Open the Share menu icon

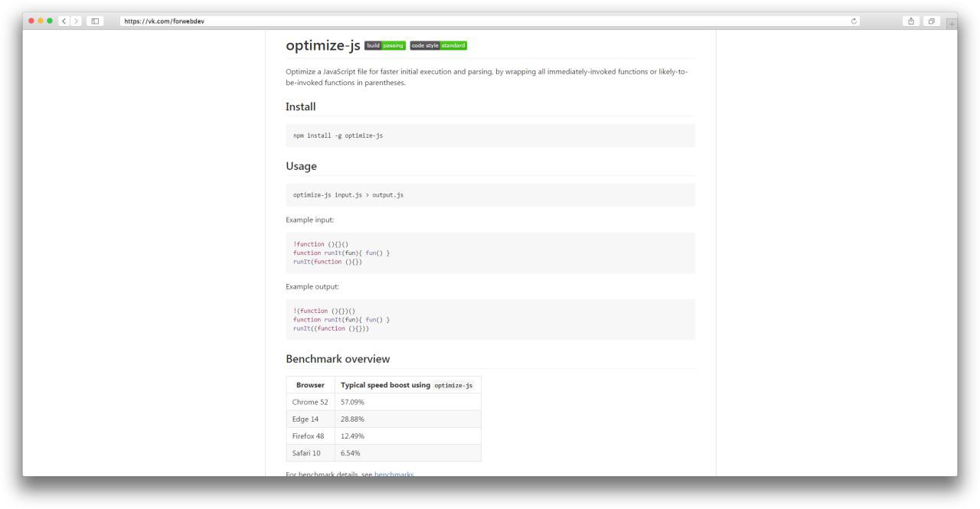coord(911,21)
